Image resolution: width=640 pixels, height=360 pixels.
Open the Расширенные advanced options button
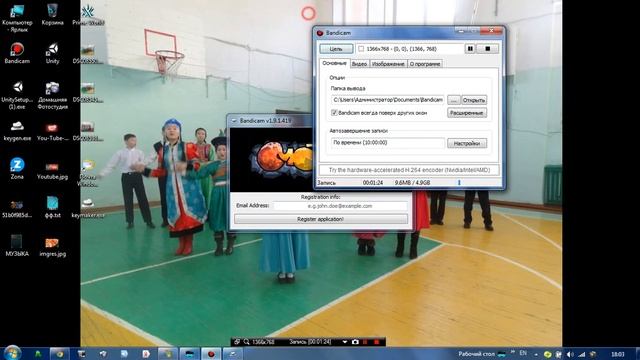pos(467,113)
